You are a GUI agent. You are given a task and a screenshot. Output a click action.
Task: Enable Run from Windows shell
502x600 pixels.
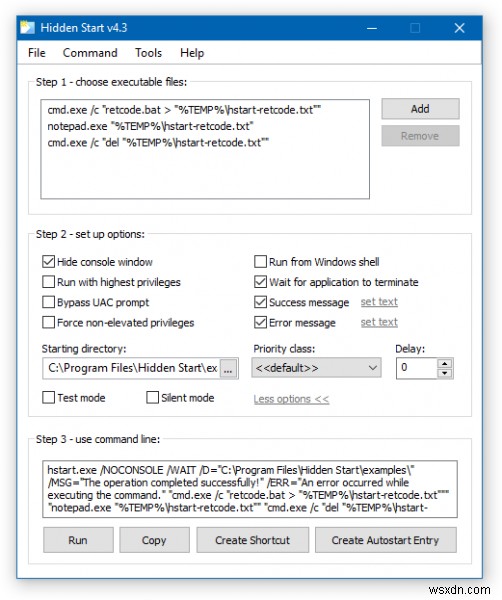[x=260, y=262]
